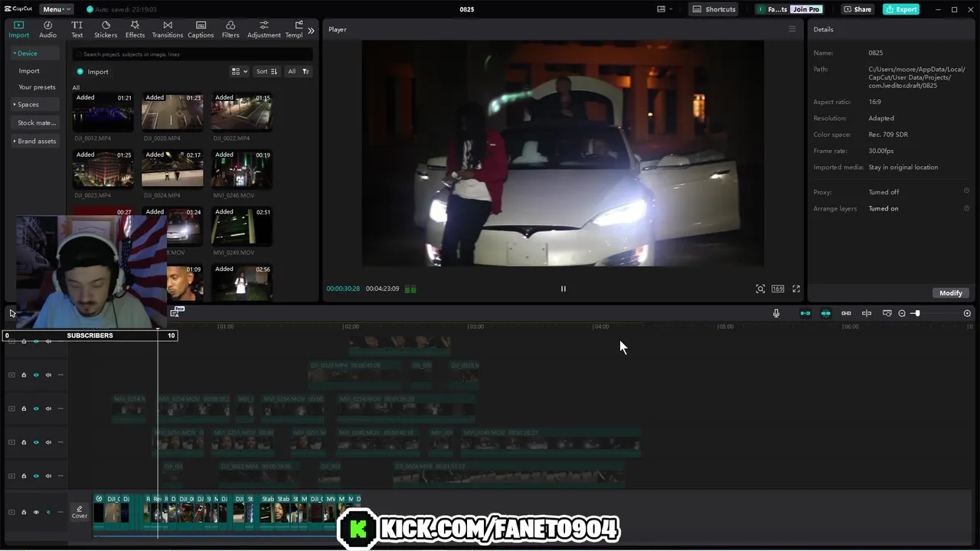
Task: Zoom out the timeline with minus icon
Action: pos(902,313)
